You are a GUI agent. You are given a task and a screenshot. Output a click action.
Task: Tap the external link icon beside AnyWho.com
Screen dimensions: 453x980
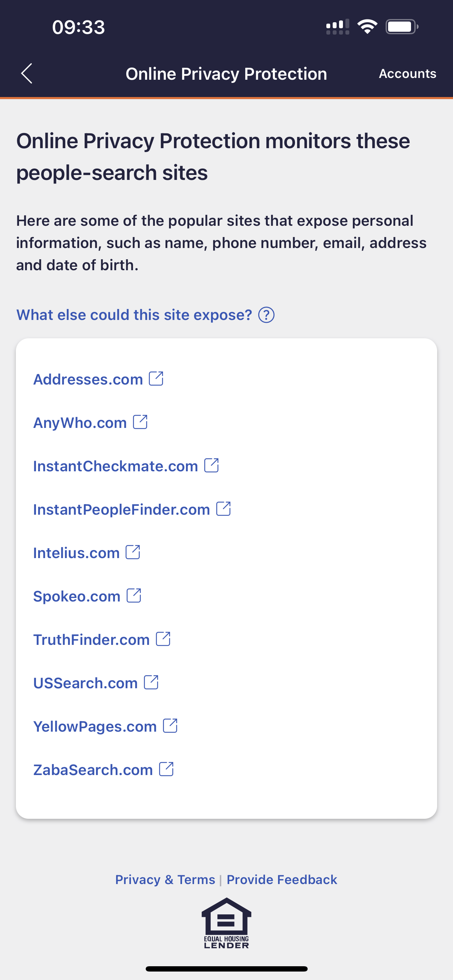pyautogui.click(x=140, y=422)
